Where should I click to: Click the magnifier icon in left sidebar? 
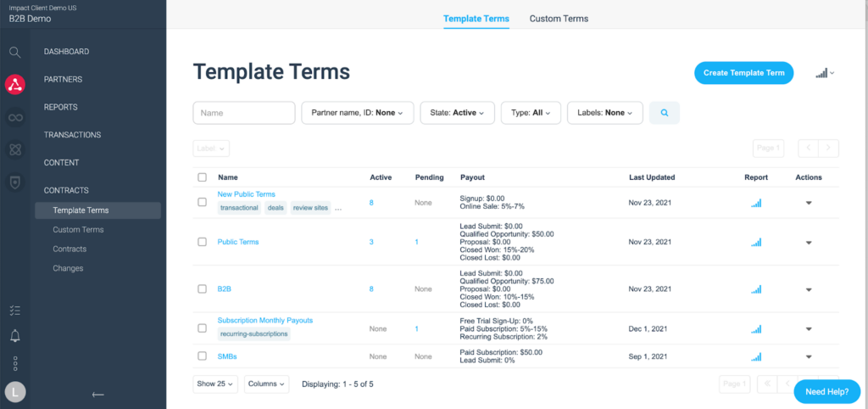click(14, 52)
